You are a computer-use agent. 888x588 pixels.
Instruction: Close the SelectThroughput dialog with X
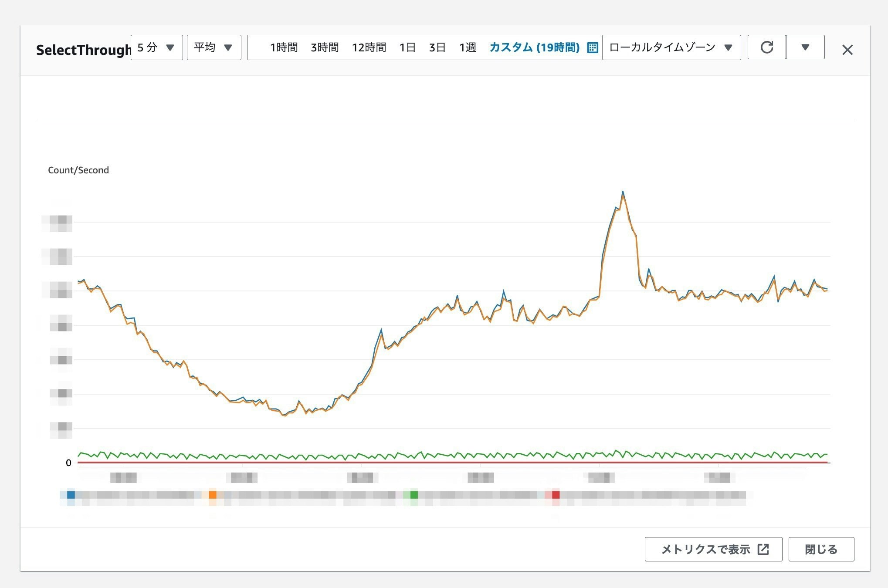click(847, 50)
